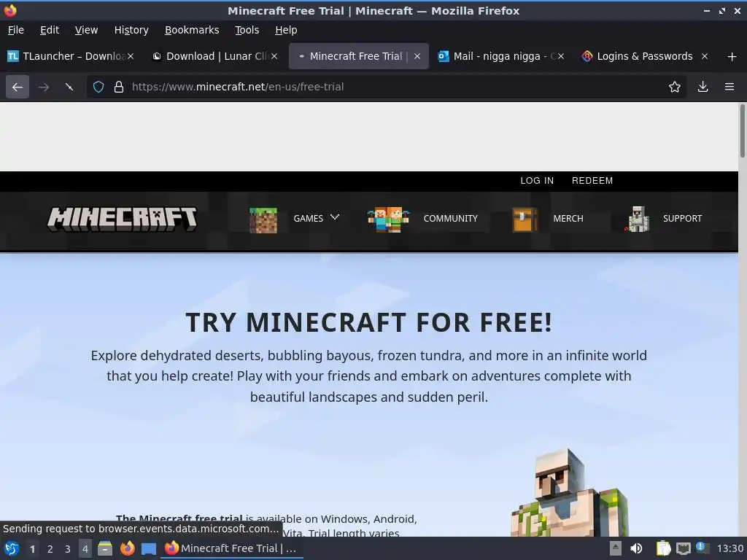
Task: Bookmark this page with the star icon
Action: click(x=675, y=87)
